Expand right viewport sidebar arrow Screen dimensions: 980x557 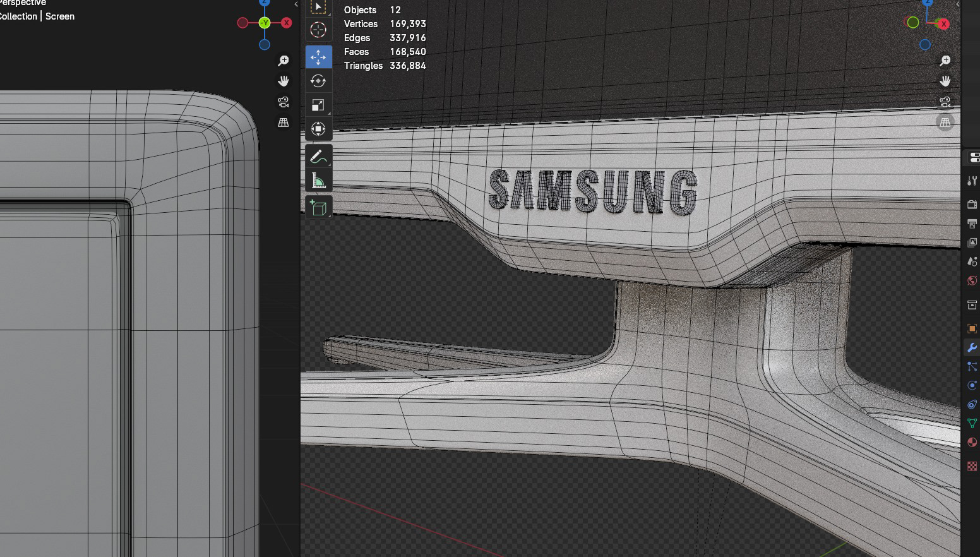coord(958,4)
